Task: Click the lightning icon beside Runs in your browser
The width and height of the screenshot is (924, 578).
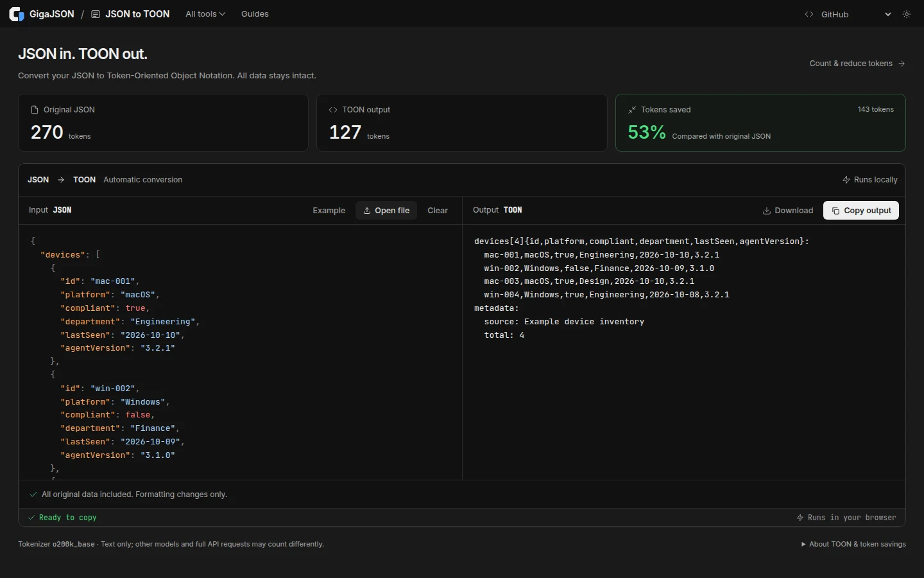Action: tap(800, 518)
